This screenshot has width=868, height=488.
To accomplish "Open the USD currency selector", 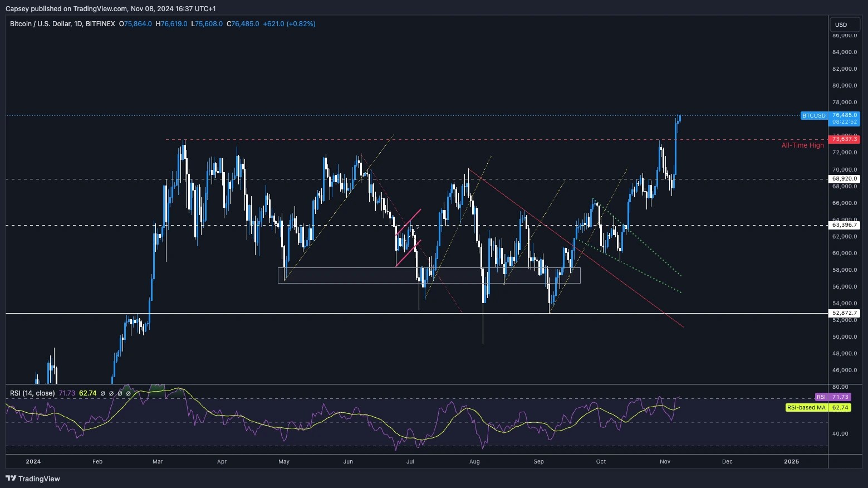I will [x=844, y=25].
